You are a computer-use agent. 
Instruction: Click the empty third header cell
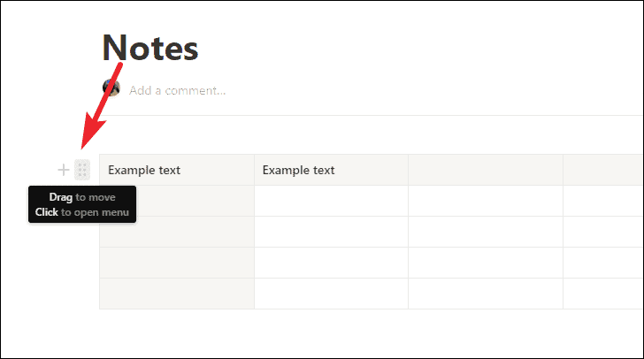pyautogui.click(x=485, y=170)
